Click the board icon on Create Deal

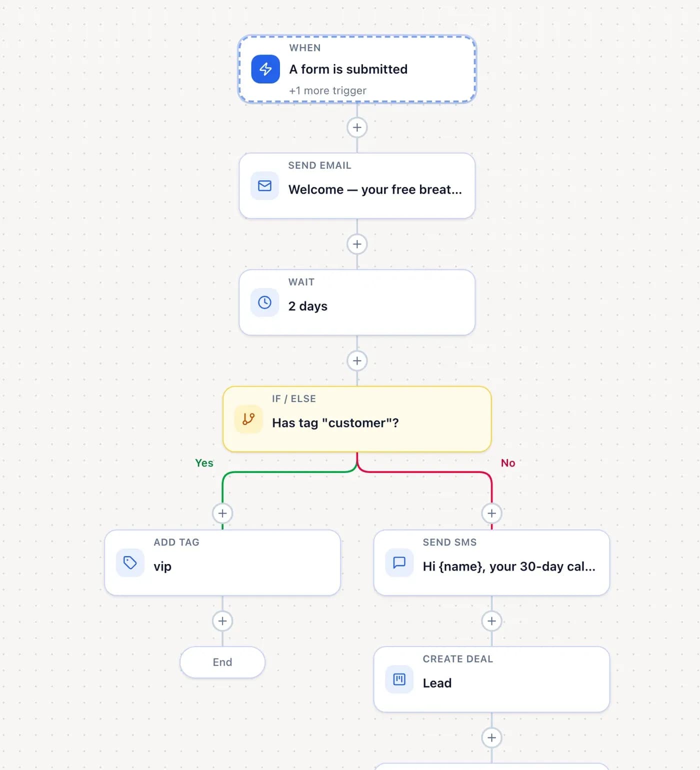399,679
